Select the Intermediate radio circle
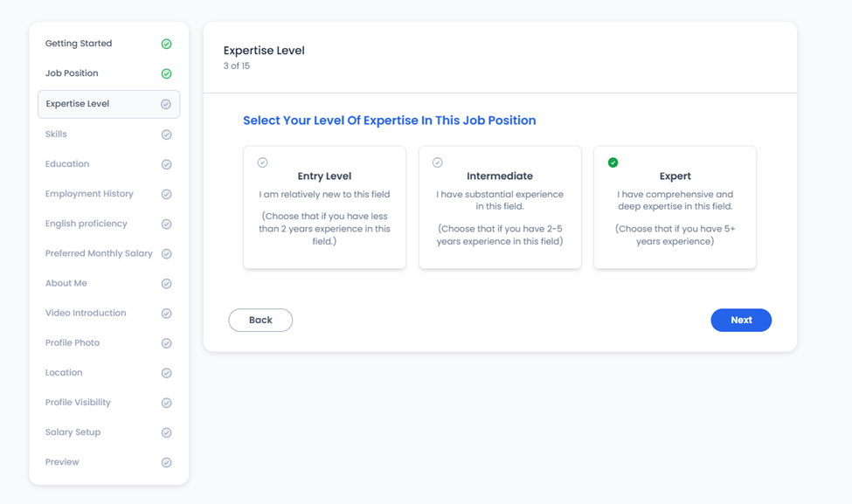852x504 pixels. tap(438, 162)
